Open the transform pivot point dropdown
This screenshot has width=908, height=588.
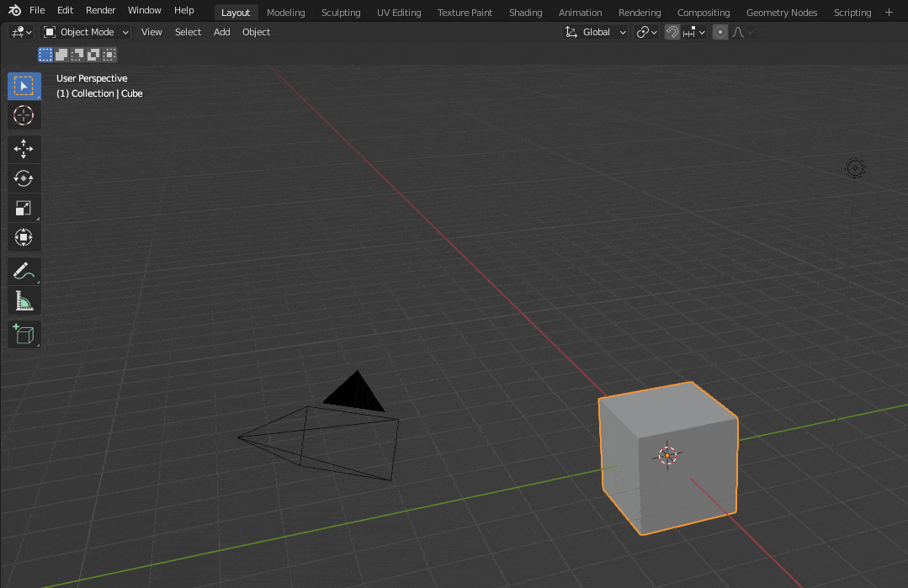pos(646,33)
